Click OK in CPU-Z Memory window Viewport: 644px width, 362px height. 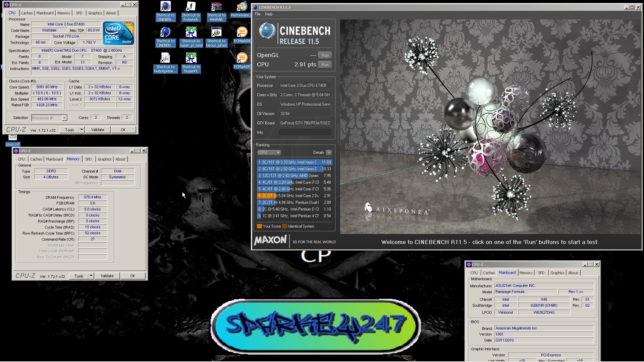tap(132, 276)
